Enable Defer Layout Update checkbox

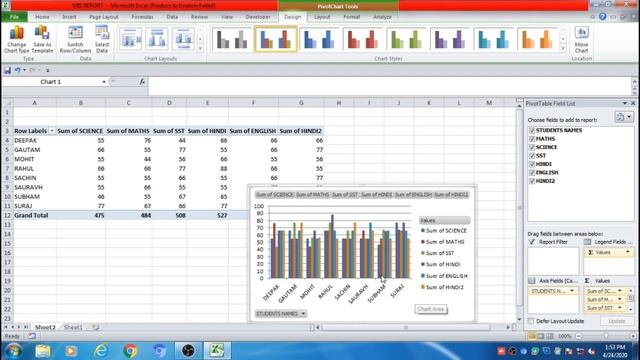pos(531,321)
